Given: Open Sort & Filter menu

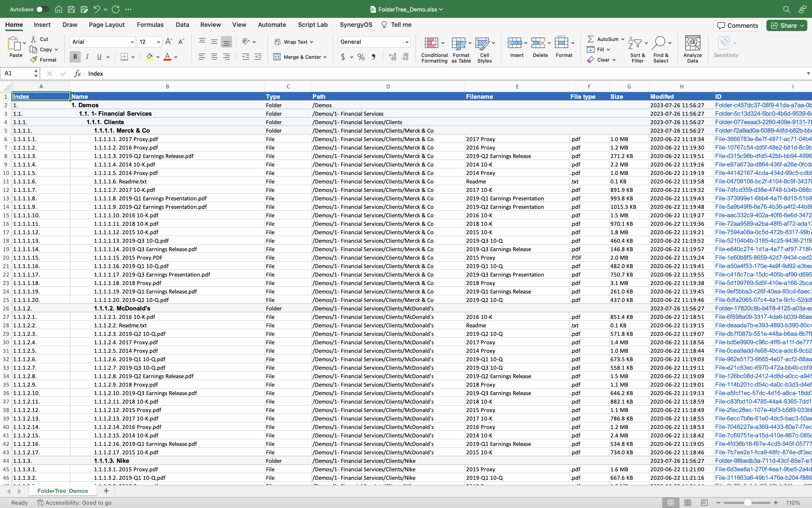Looking at the screenshot, I should pyautogui.click(x=637, y=50).
